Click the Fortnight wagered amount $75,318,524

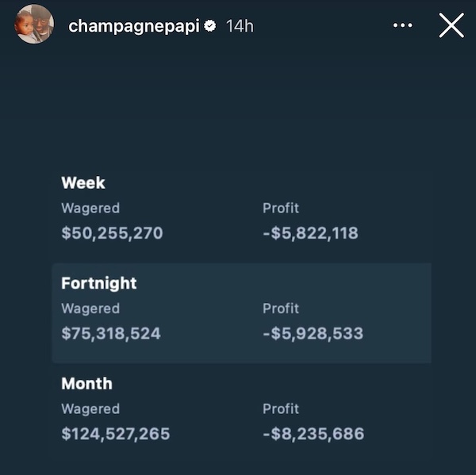pyautogui.click(x=111, y=333)
